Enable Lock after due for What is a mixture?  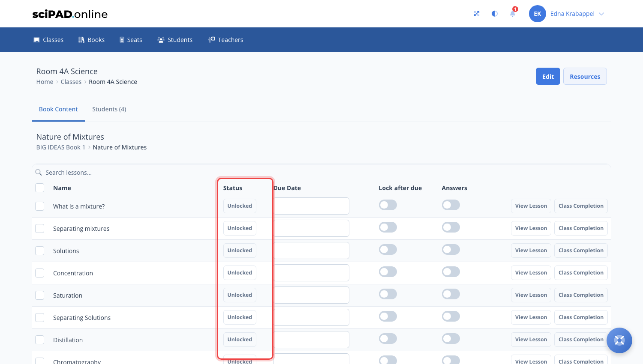[x=388, y=205]
